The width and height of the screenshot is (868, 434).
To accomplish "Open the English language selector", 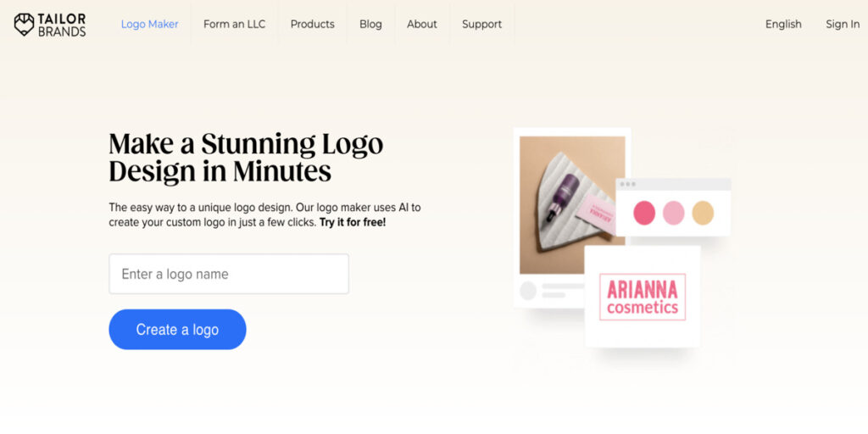I will pyautogui.click(x=783, y=25).
